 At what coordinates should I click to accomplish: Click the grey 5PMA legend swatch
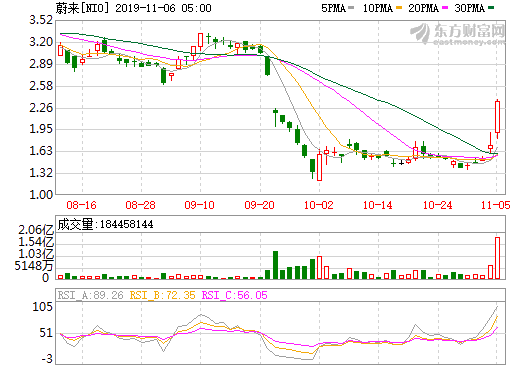(x=351, y=8)
